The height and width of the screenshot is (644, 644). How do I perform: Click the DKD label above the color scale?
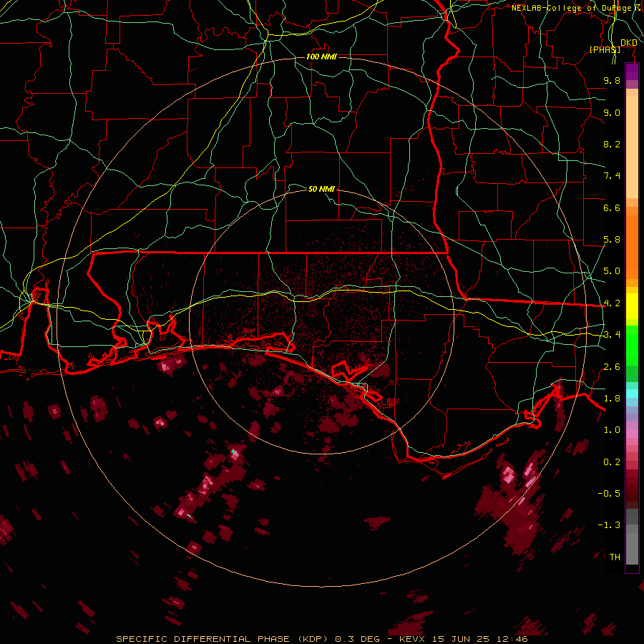point(628,43)
